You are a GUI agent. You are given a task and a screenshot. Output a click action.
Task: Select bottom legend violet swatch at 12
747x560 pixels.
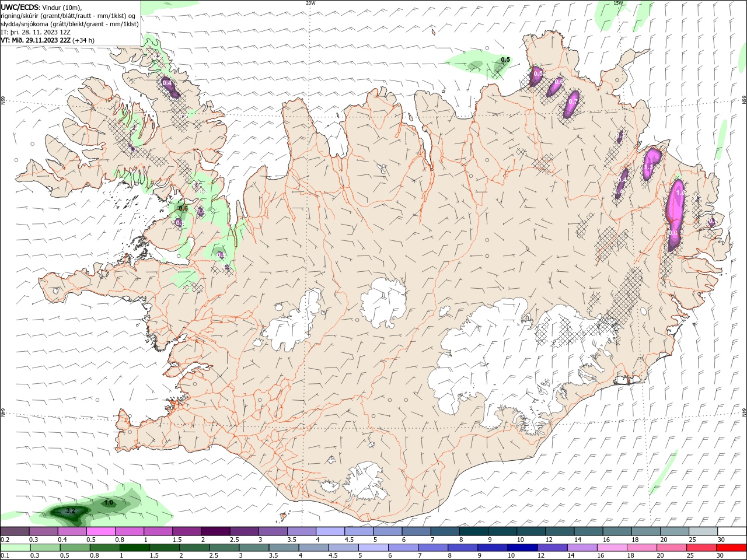(x=551, y=548)
